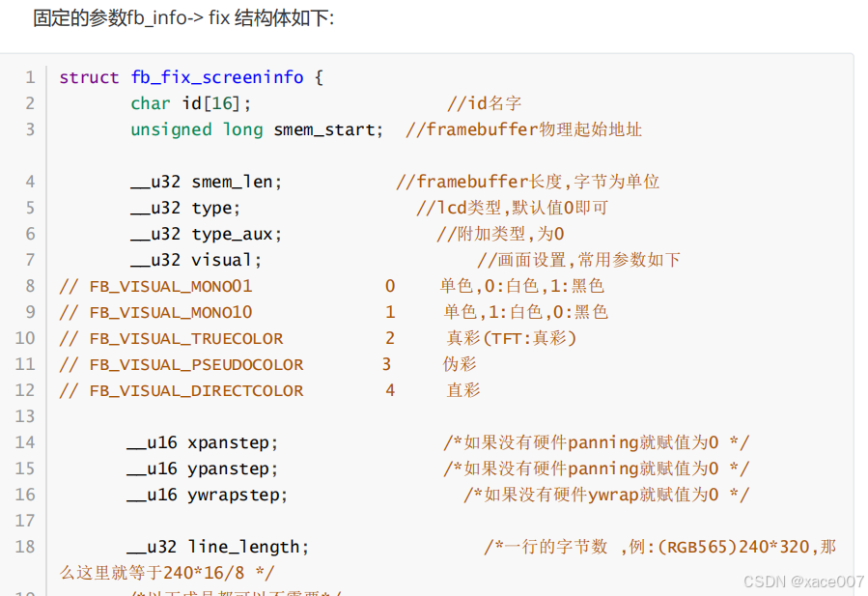Click line number 7 in the gutter
The image size is (868, 596).
tap(30, 260)
